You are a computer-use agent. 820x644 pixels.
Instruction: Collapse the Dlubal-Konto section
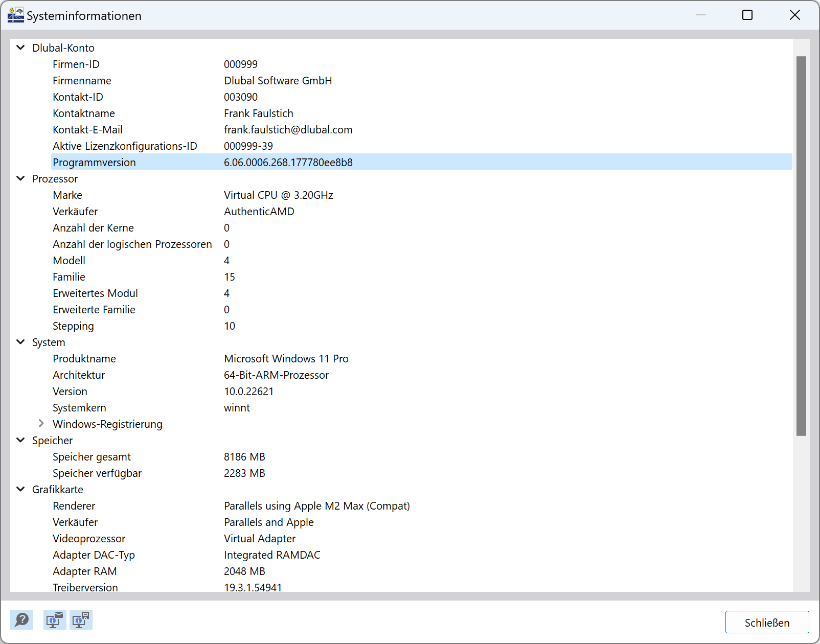20,47
